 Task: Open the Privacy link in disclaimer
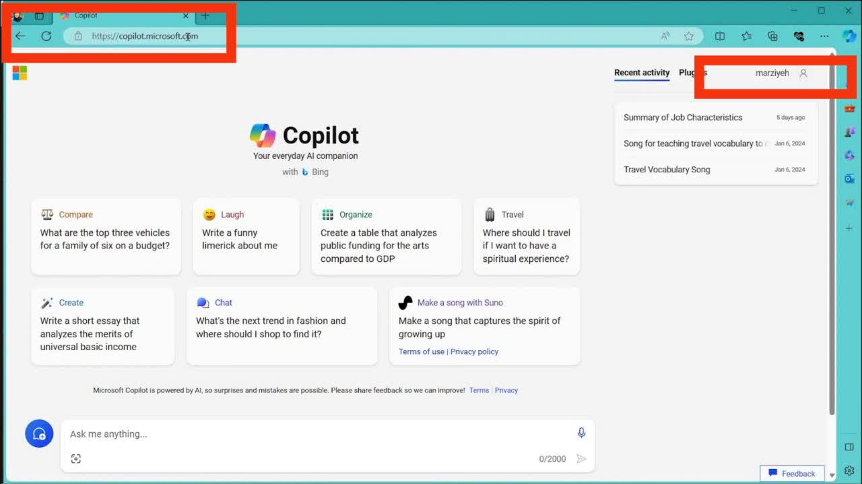(x=506, y=390)
